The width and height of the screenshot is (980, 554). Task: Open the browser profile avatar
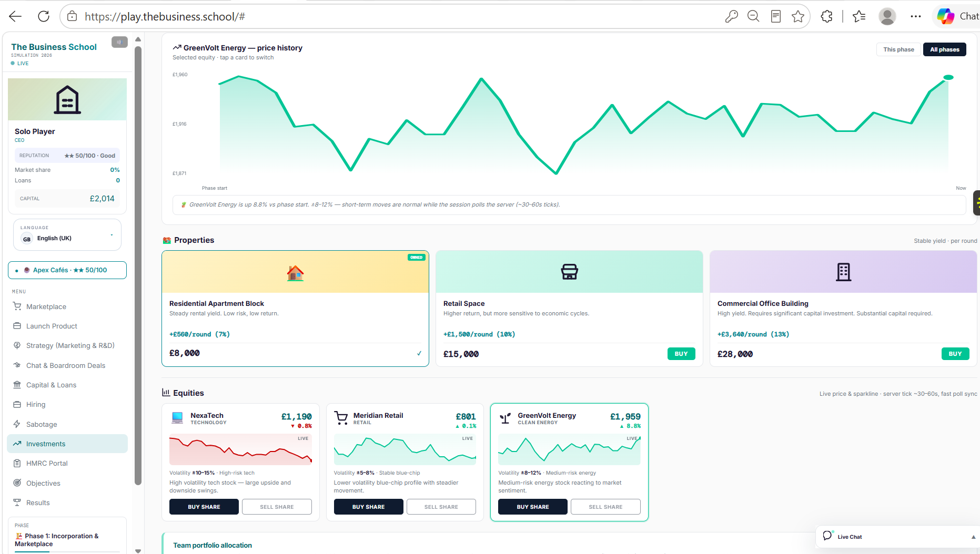pyautogui.click(x=887, y=16)
